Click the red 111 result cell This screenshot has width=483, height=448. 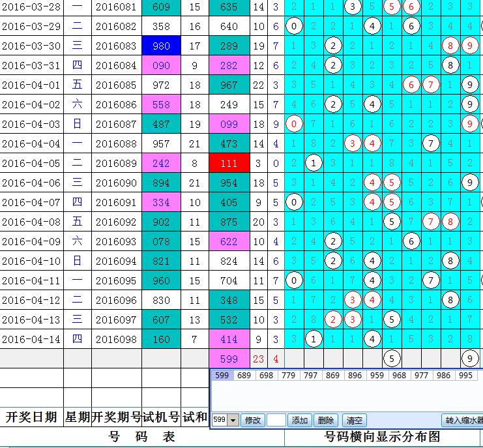229,163
